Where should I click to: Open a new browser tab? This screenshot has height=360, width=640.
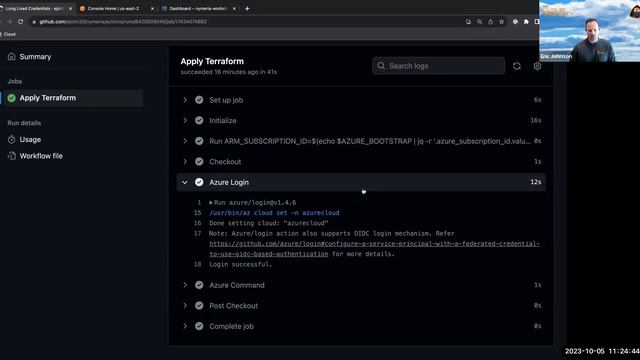click(x=247, y=9)
